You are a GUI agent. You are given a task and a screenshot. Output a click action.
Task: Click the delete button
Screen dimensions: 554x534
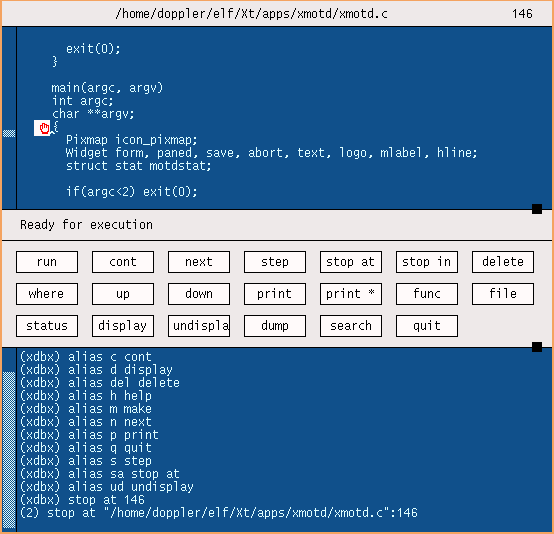pyautogui.click(x=503, y=262)
